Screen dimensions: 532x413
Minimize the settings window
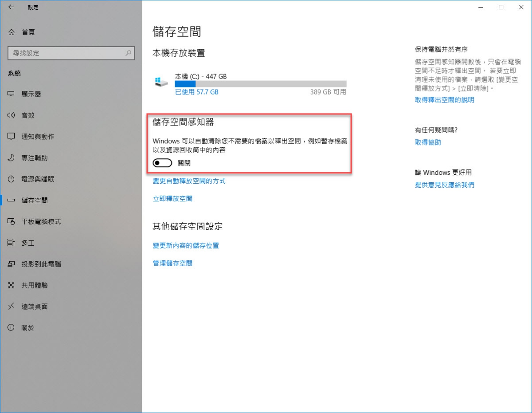pyautogui.click(x=481, y=7)
